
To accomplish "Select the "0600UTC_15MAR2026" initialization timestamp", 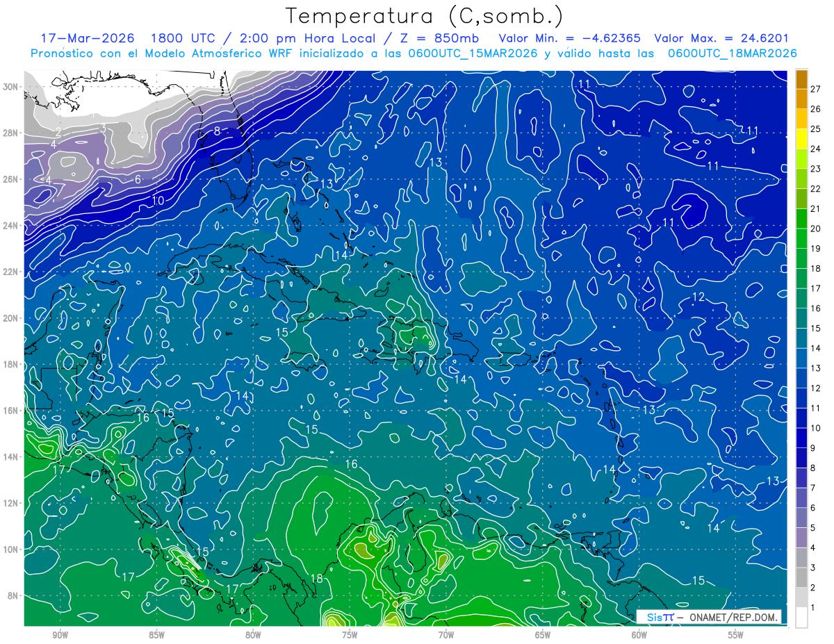I will [472, 53].
